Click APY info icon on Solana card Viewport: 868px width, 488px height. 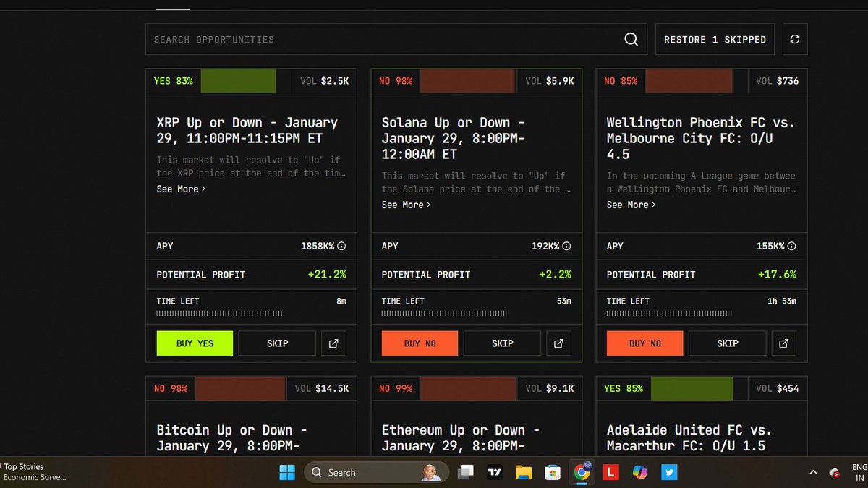click(566, 246)
